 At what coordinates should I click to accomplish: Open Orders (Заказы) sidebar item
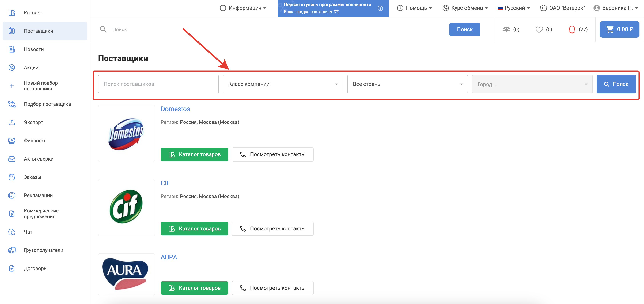tap(32, 177)
